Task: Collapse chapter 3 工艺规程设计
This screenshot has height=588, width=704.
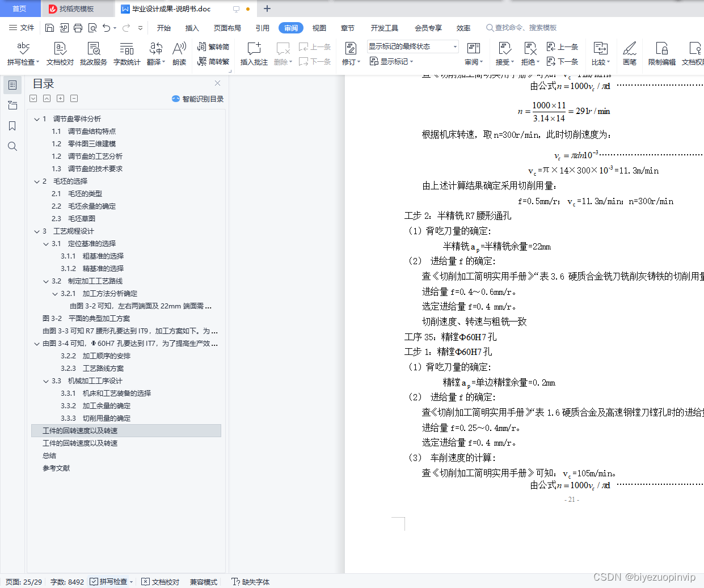Action: click(37, 231)
